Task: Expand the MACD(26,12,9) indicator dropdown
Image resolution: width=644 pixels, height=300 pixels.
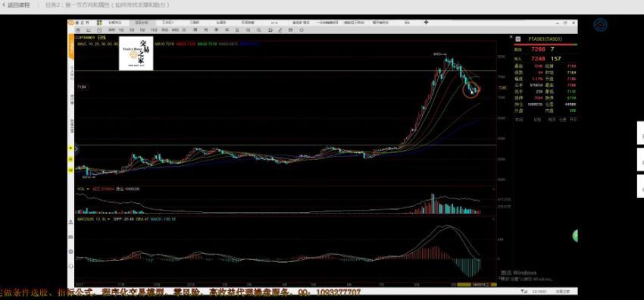Action: pos(108,220)
